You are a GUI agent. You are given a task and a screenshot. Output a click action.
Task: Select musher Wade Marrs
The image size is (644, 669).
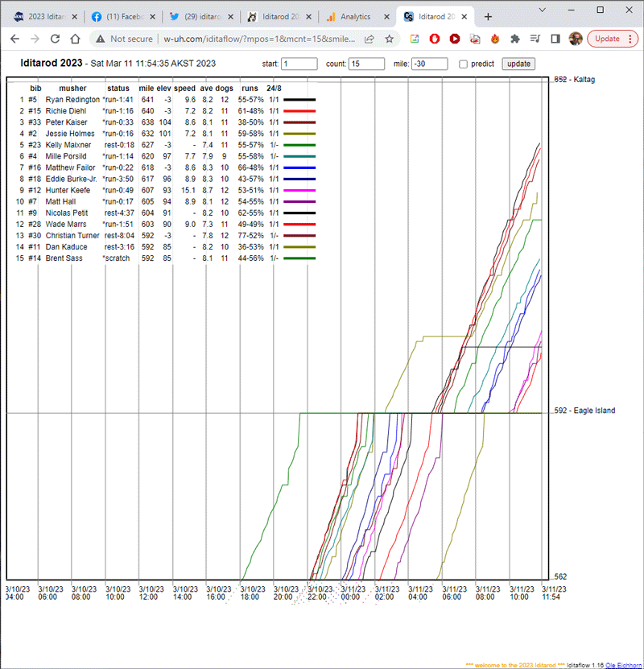coord(66,225)
